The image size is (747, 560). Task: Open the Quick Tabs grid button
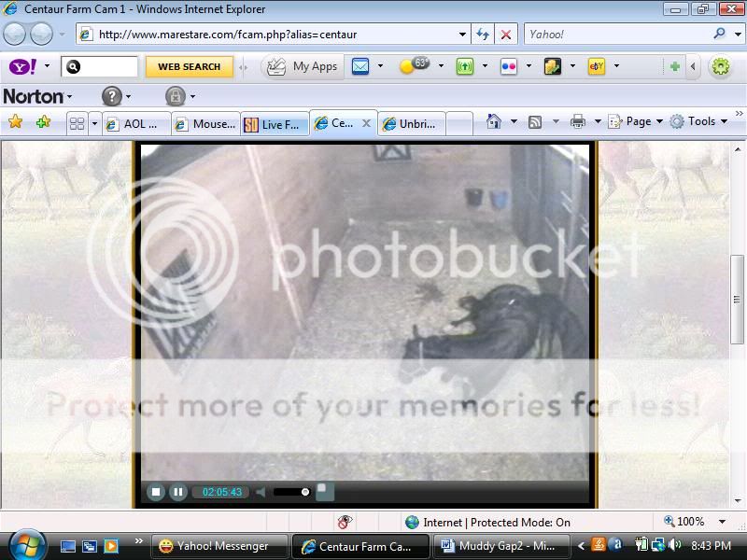(x=77, y=124)
